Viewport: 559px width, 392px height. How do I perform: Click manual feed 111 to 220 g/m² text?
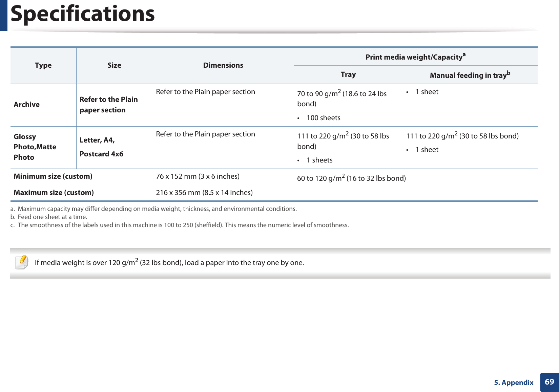tap(462, 136)
